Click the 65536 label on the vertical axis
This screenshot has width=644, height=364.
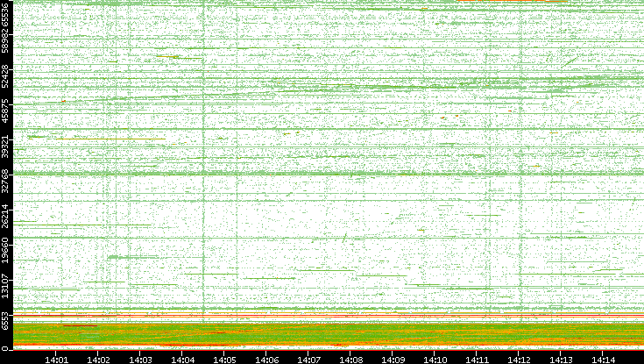[6, 15]
